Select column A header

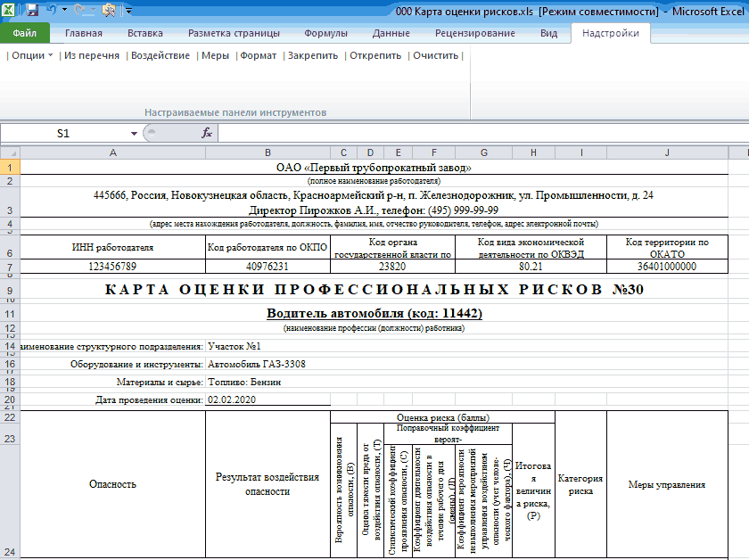click(x=112, y=152)
